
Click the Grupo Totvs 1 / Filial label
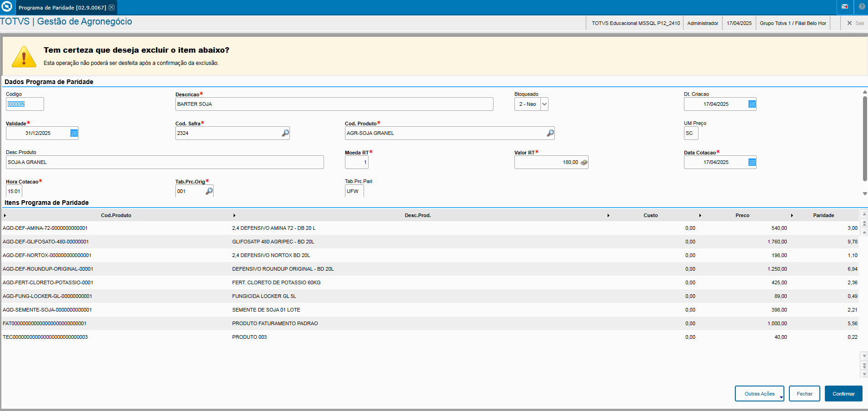tap(793, 23)
